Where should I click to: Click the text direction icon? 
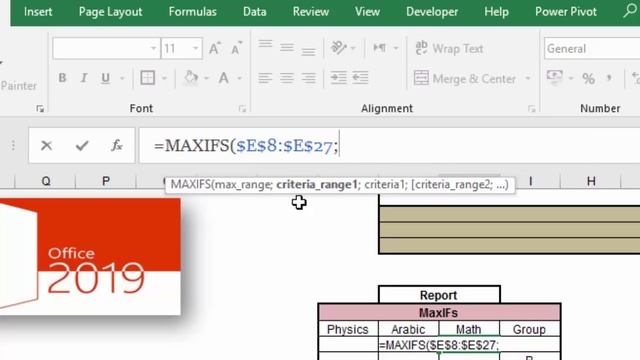tap(380, 48)
